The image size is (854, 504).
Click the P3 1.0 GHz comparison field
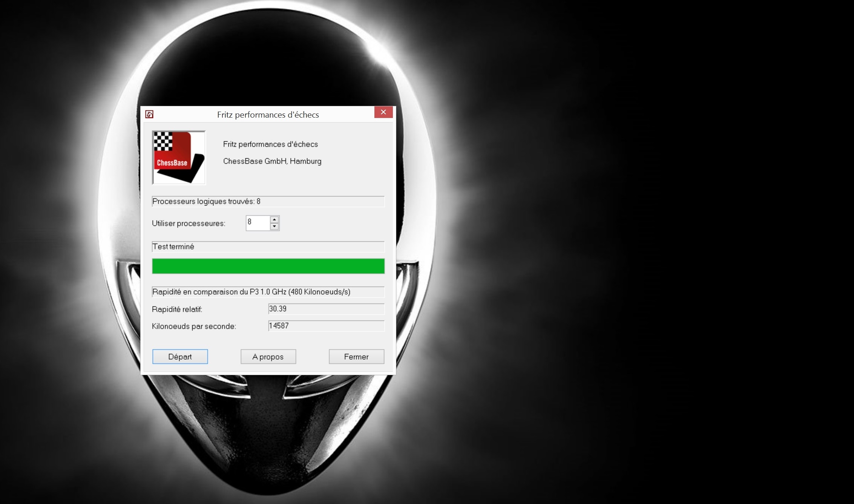pyautogui.click(x=268, y=292)
